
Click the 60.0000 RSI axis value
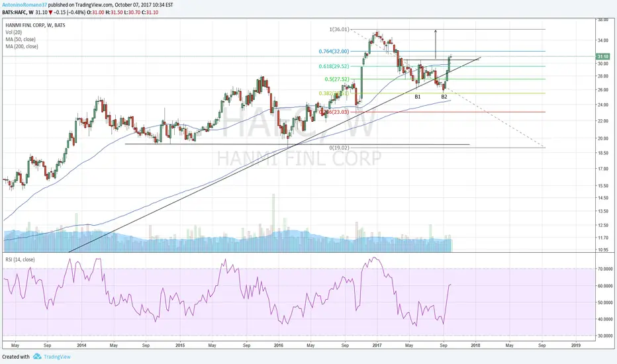pos(605,286)
